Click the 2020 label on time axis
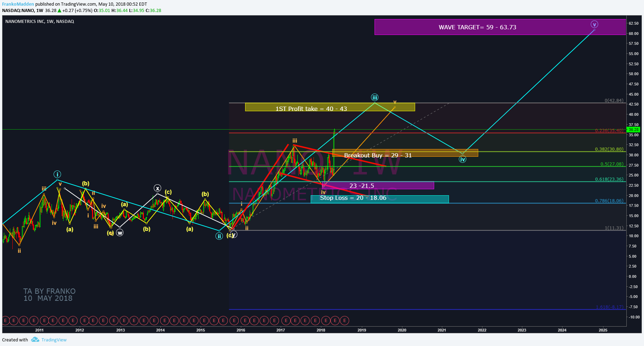Image resolution: width=644 pixels, height=346 pixels. 402,330
